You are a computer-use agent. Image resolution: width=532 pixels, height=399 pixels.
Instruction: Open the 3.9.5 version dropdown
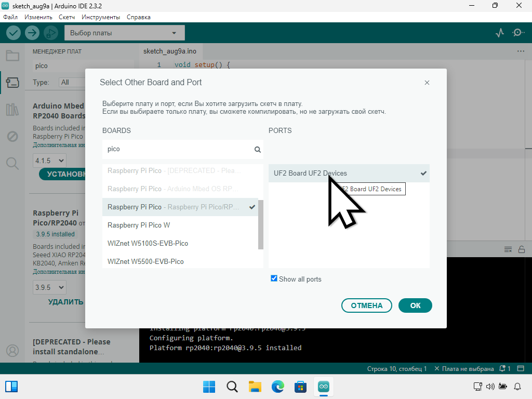[x=49, y=287]
